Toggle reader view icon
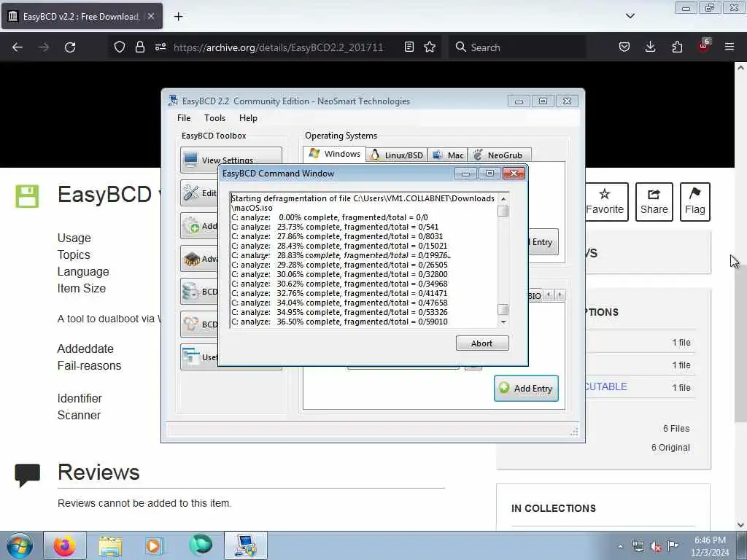This screenshot has height=560, width=747. (409, 47)
